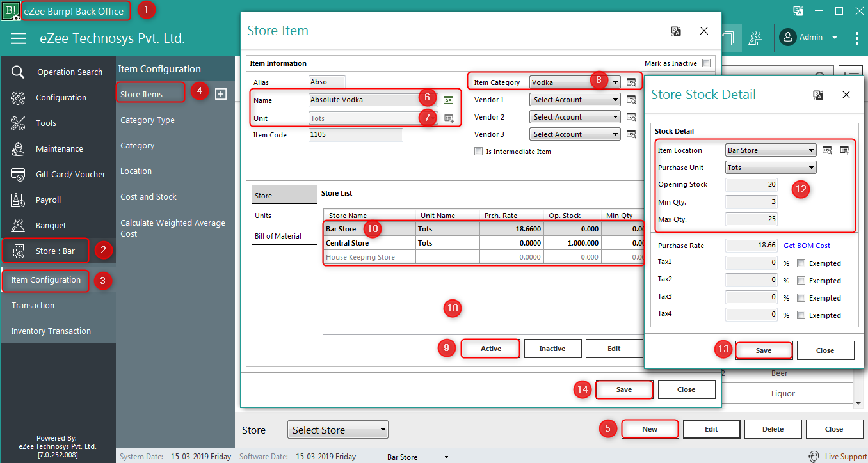Tick the Tax3 Exempted checkbox
868x463 pixels.
[801, 298]
